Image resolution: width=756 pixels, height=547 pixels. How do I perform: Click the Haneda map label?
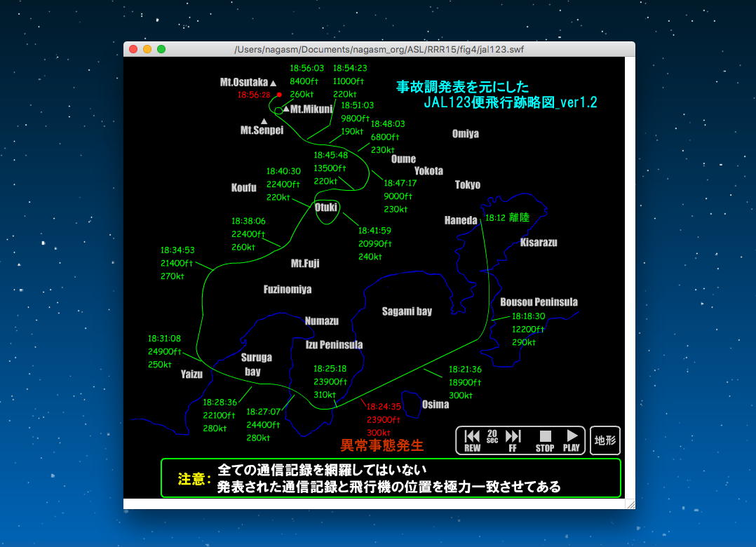point(461,221)
